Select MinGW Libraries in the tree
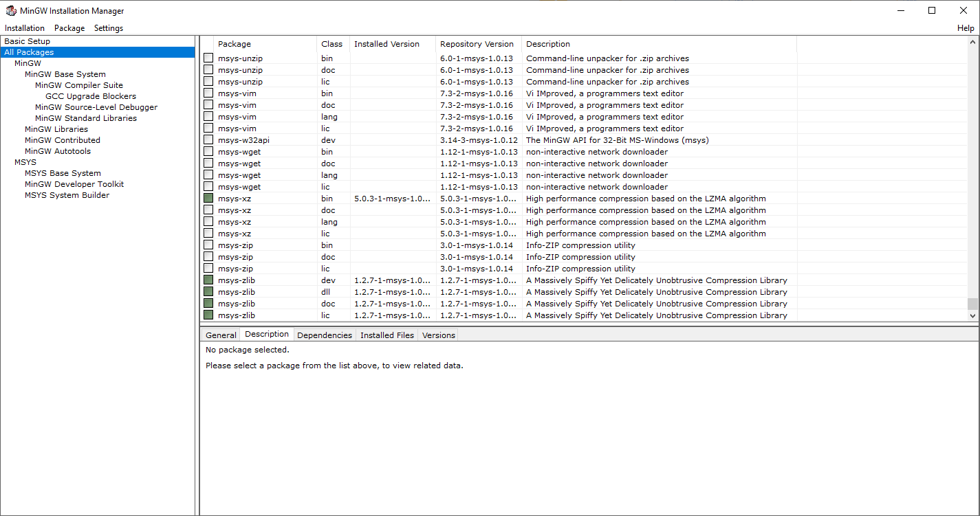The height and width of the screenshot is (516, 980). point(56,129)
